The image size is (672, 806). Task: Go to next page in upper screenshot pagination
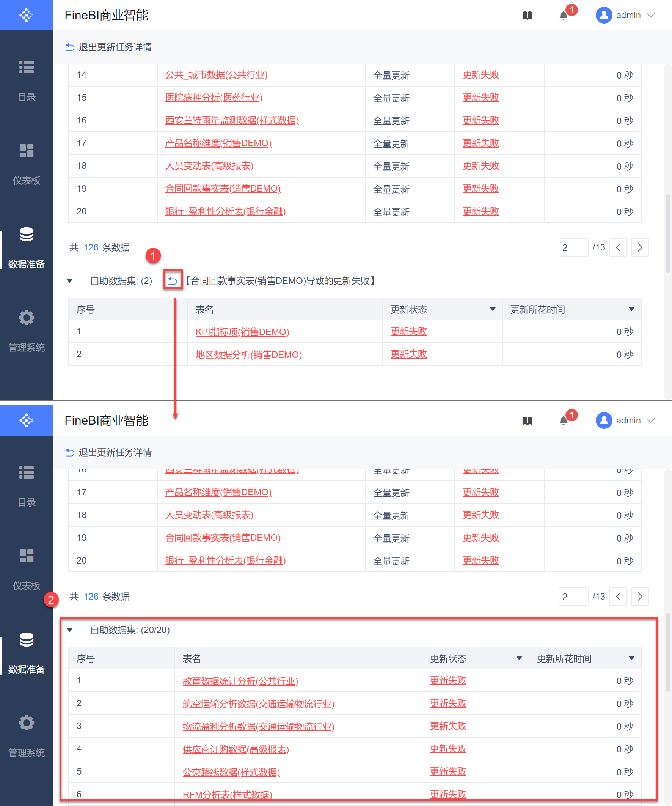pyautogui.click(x=640, y=247)
